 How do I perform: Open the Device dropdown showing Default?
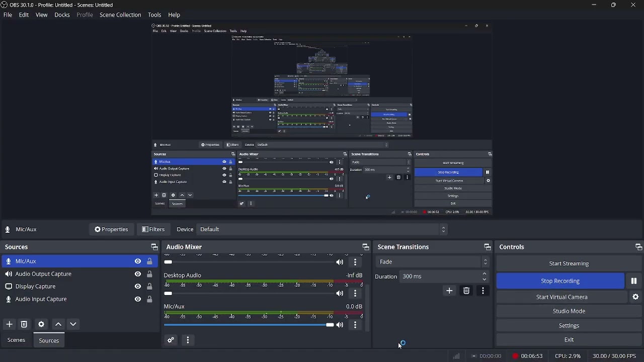point(323,230)
